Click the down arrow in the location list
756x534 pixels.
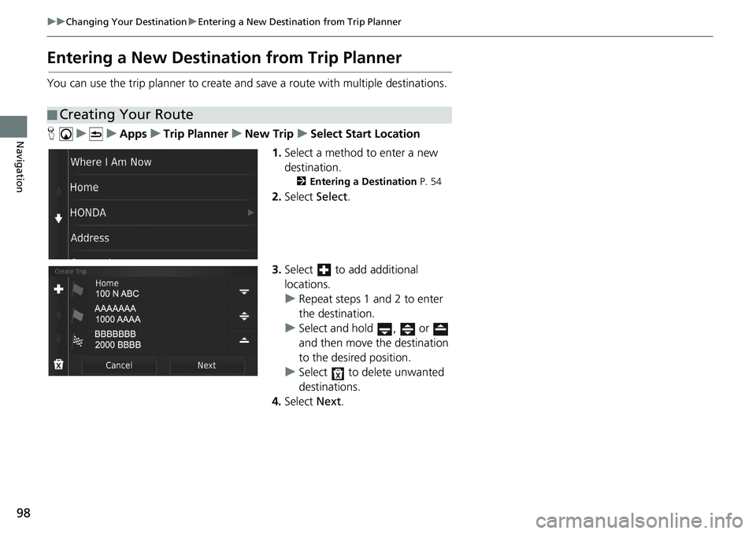[58, 218]
